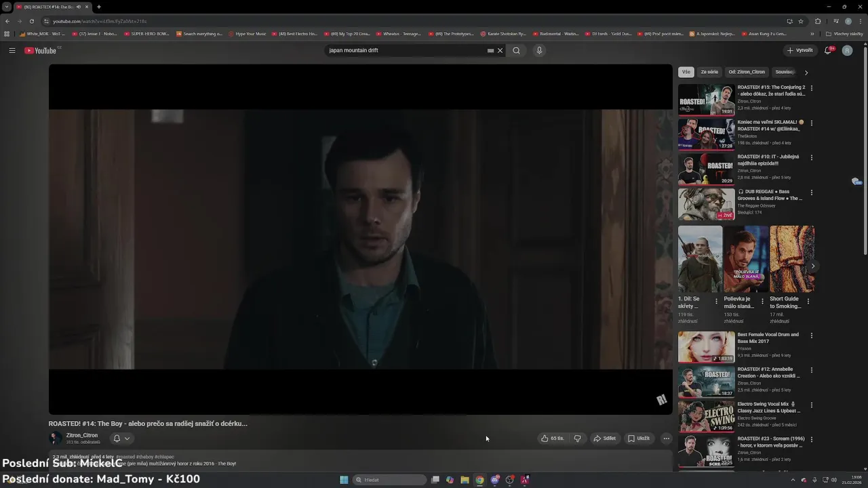Click the taskbar 'Hledat' search box
The height and width of the screenshot is (488, 868).
(390, 480)
